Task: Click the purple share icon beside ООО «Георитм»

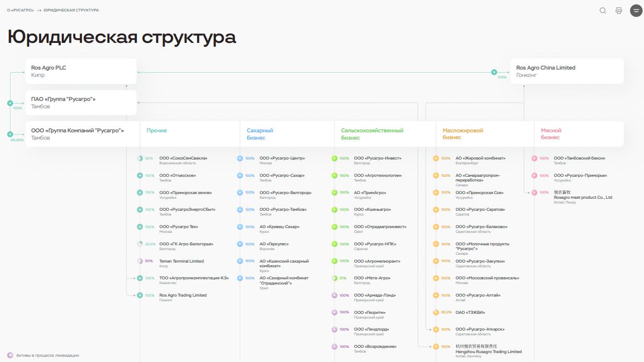Action: (335, 312)
